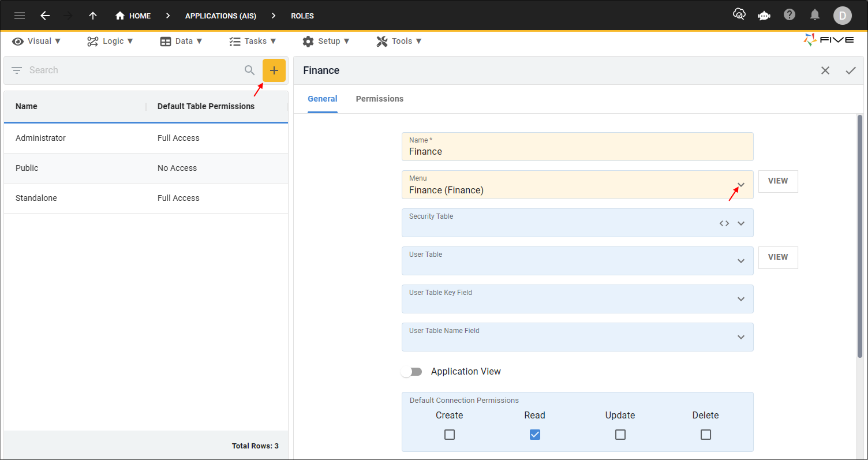Cancel the Finance form with X
This screenshot has height=460, width=868.
(x=825, y=70)
